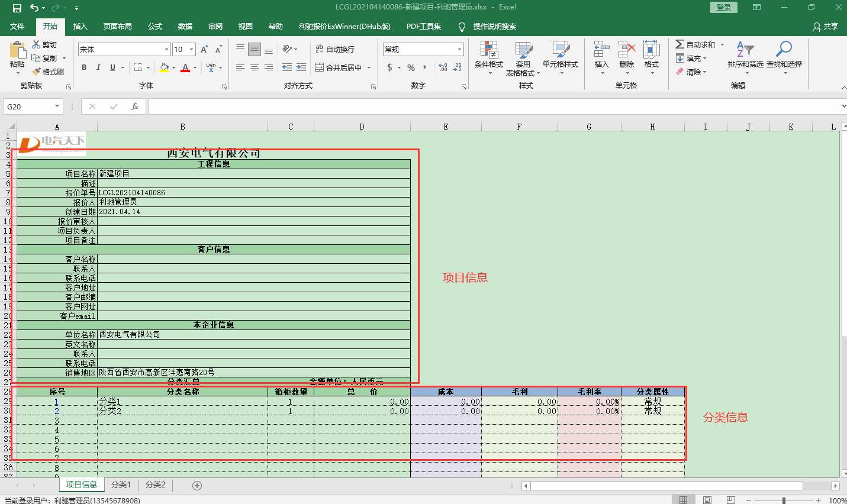The image size is (847, 504).
Task: Open Format as Table (套用表格格式)
Action: (523, 59)
